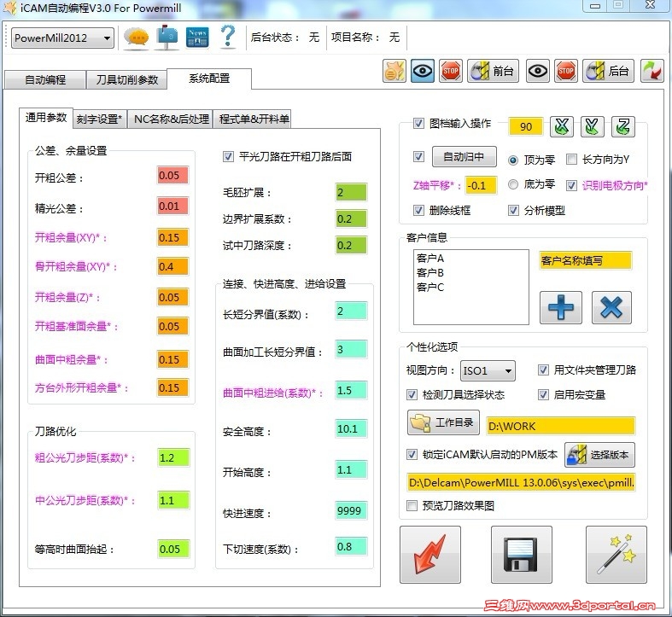Click the 安全高度 field 10.1
The height and width of the screenshot is (617, 672).
(351, 428)
